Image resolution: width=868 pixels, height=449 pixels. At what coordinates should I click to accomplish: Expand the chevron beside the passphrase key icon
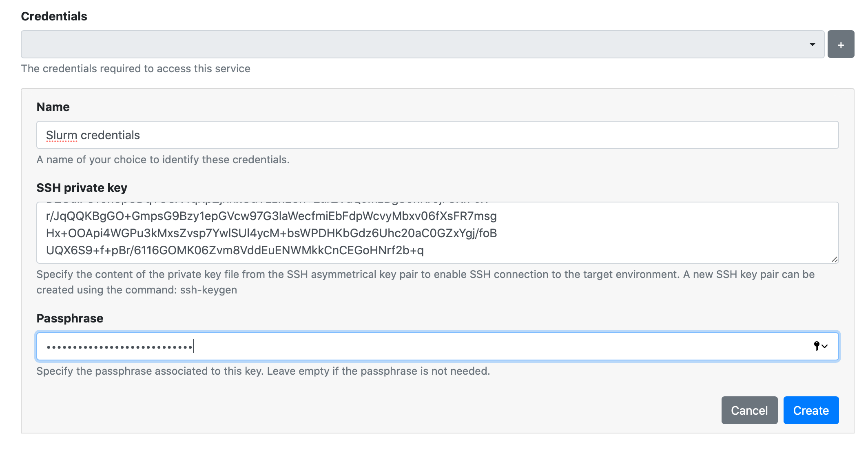click(825, 347)
